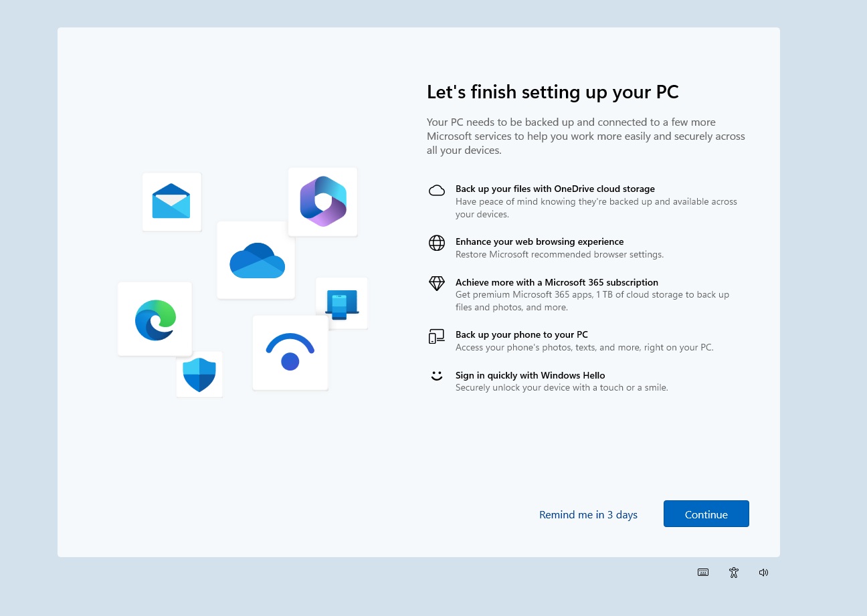Viewport: 867px width, 616px height.
Task: Click the phone icon beside phone backup text
Action: click(x=437, y=336)
